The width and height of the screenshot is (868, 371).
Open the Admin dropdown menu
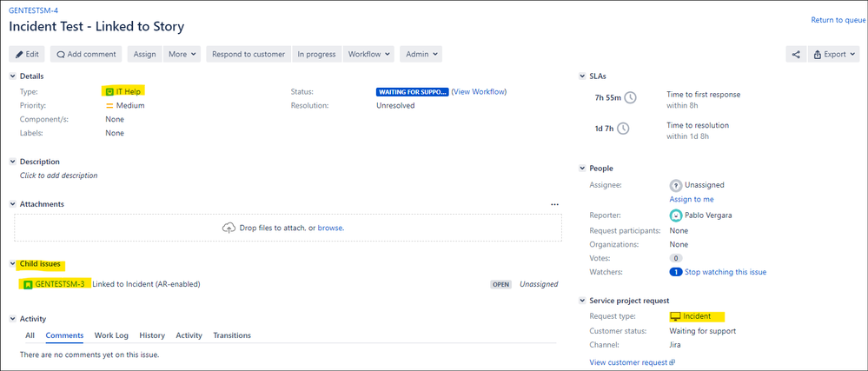pyautogui.click(x=421, y=54)
